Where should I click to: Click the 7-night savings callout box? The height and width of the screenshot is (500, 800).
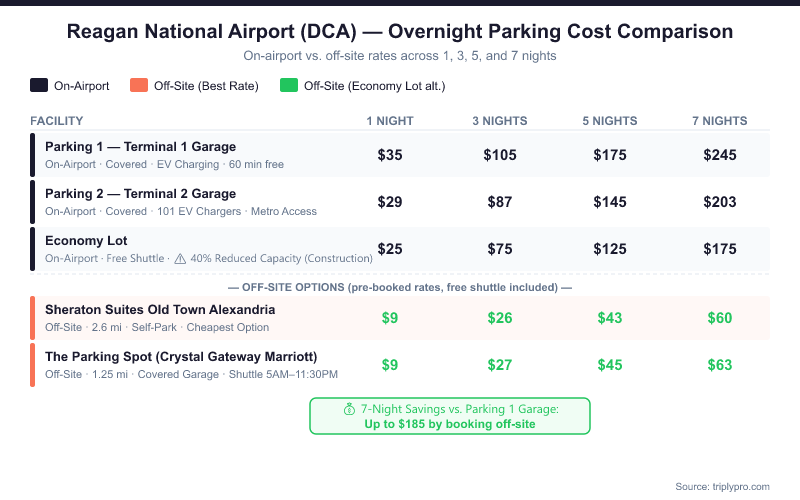[x=450, y=416]
